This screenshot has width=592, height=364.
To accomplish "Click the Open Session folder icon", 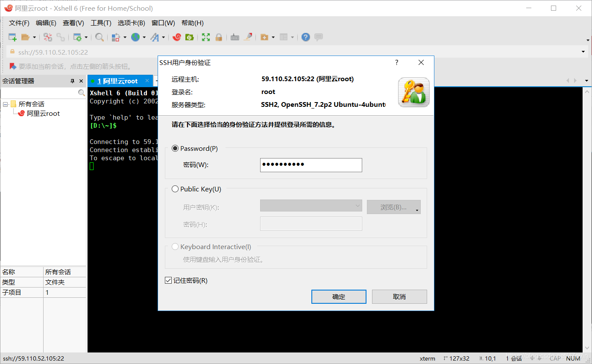I will pyautogui.click(x=26, y=37).
